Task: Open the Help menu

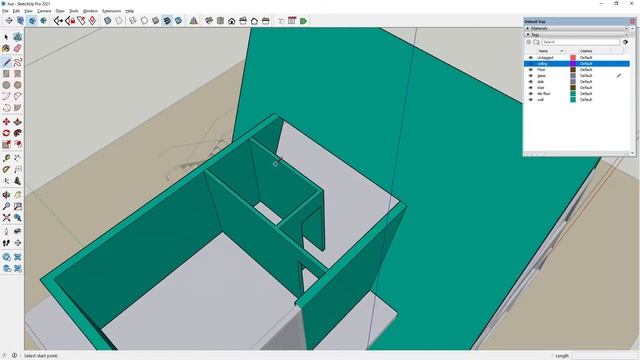Action: pyautogui.click(x=130, y=11)
